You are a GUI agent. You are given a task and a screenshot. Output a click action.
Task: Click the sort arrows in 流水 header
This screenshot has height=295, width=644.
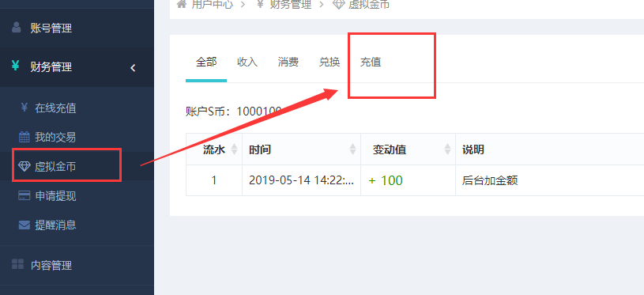(x=234, y=149)
